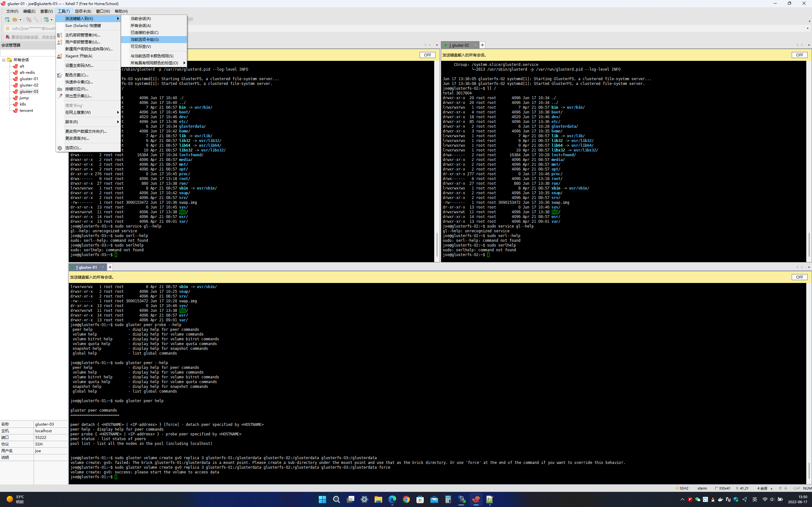Click 选项(O) gear menu entry
This screenshot has height=507, width=812.
73,148
